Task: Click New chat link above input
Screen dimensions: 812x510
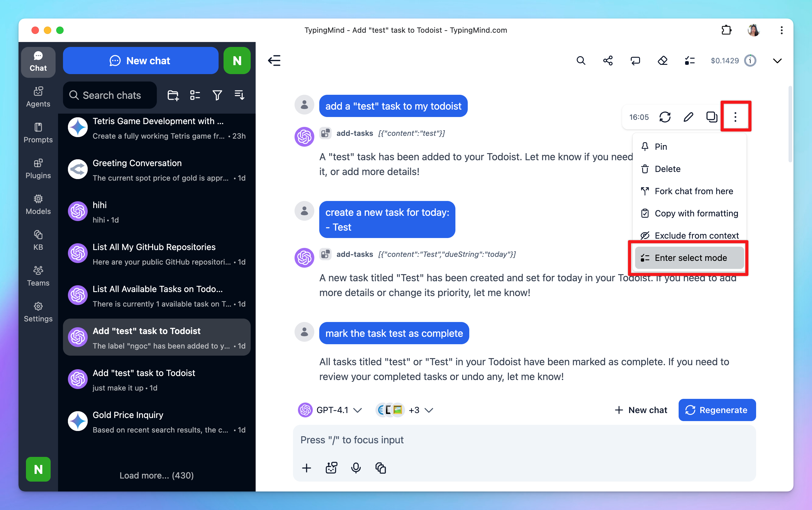Action: [x=641, y=410]
